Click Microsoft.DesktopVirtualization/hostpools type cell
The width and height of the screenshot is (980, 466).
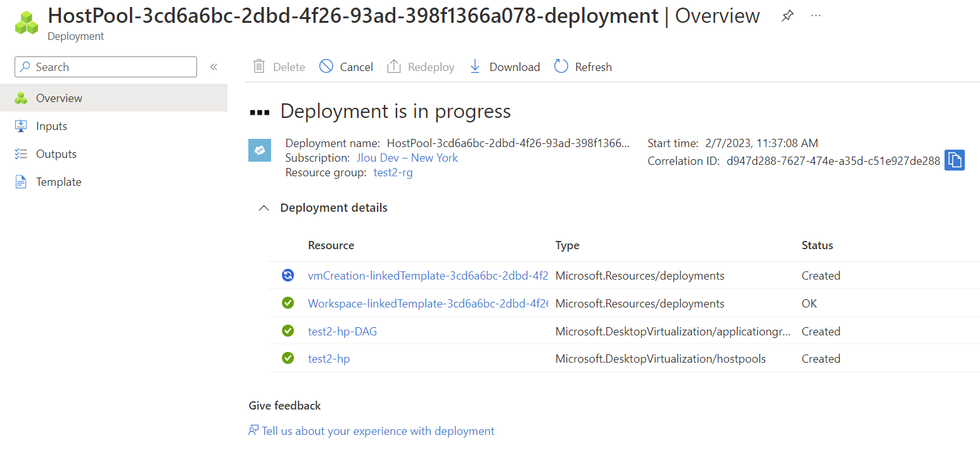click(661, 359)
